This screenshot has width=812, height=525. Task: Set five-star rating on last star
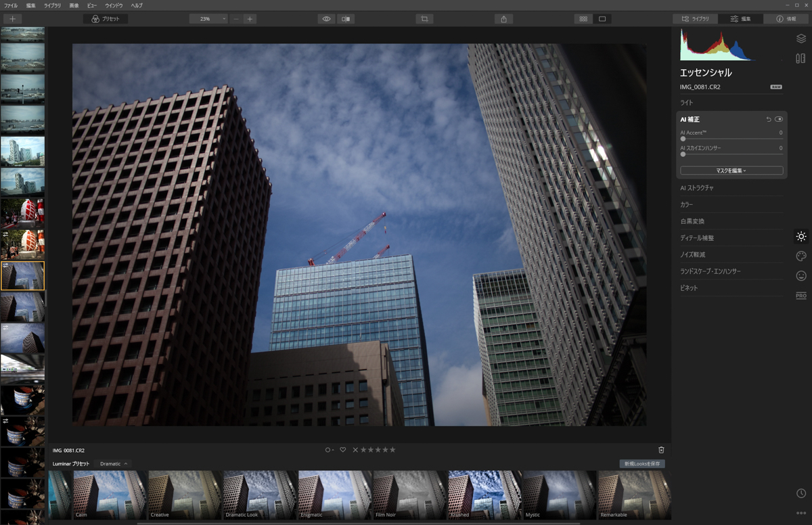click(392, 450)
